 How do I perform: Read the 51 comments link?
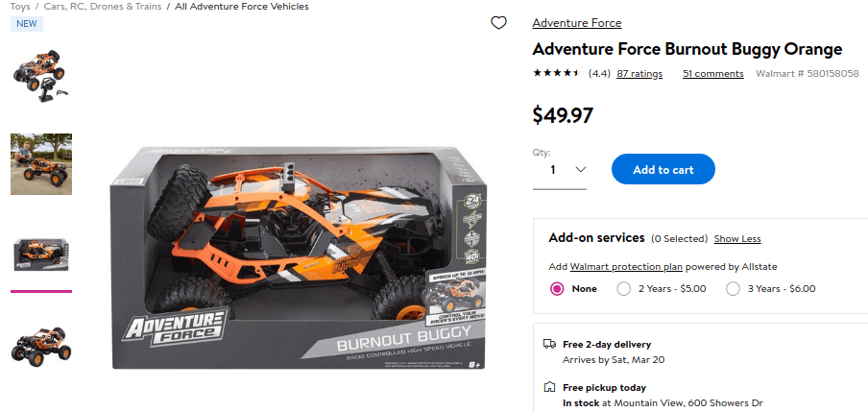(x=713, y=74)
